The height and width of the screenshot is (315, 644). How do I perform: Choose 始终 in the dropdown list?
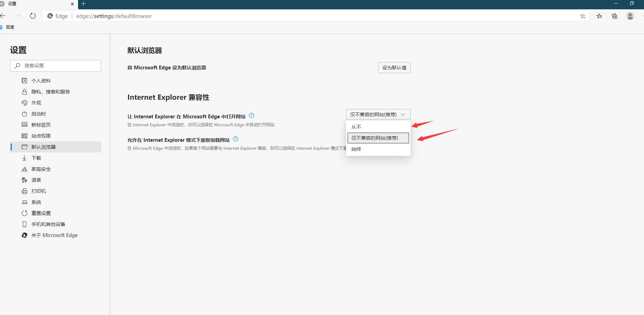tap(378, 149)
